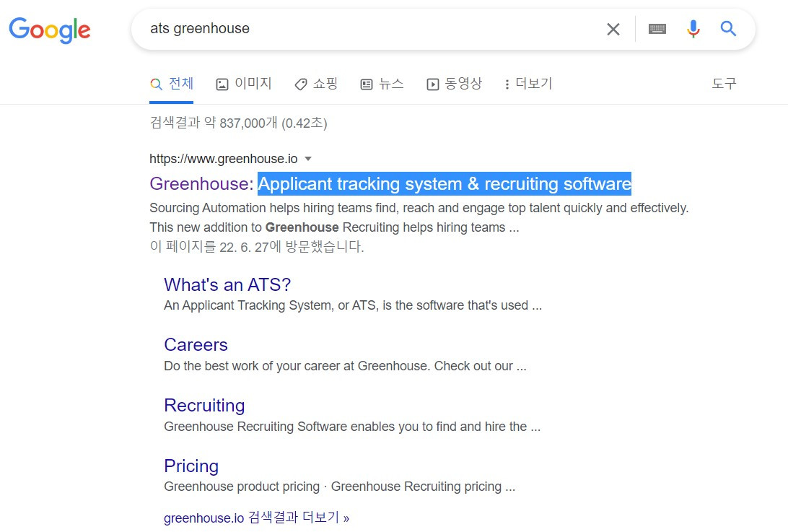Switch to the 뉴스 tab
Screen dimensions: 788x532
coord(382,84)
